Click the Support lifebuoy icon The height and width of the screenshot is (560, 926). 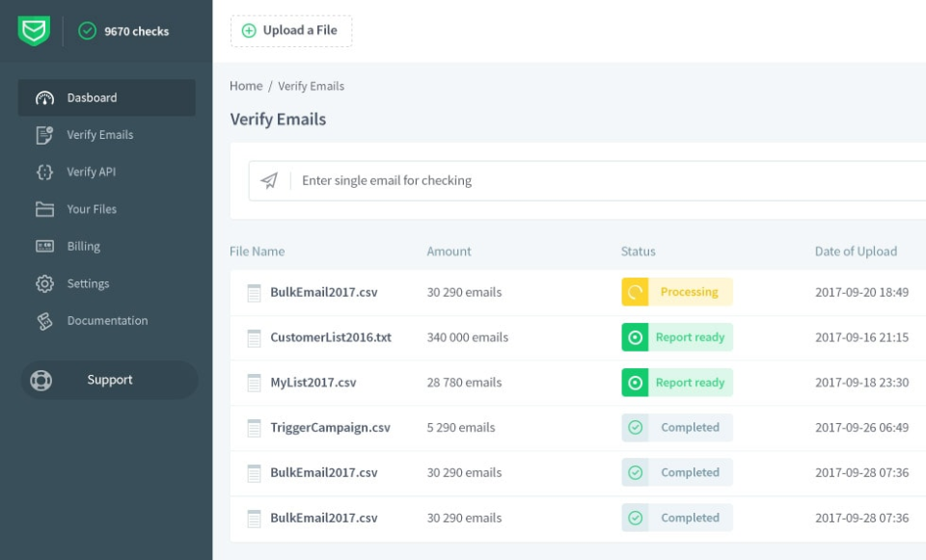pyautogui.click(x=41, y=380)
